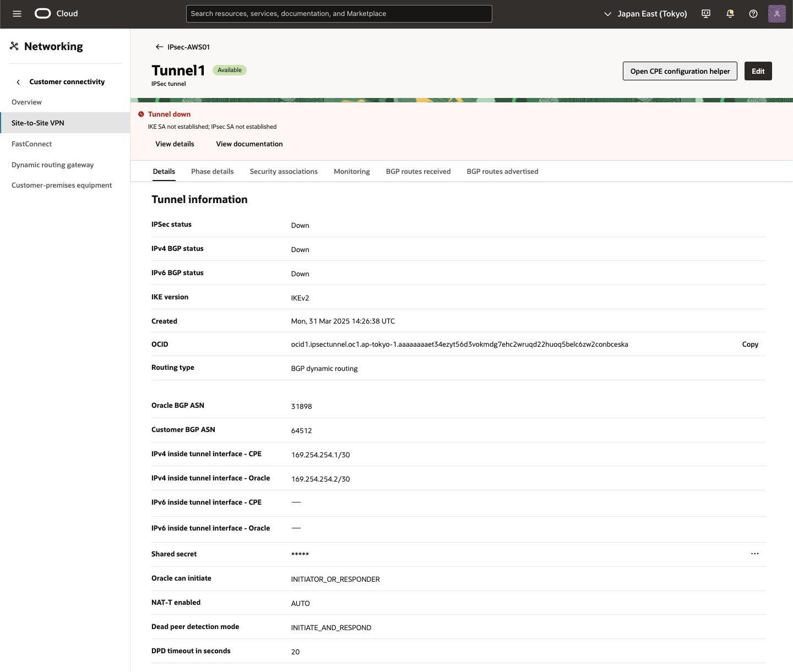Select the Security associations tab
Viewport: 793px width, 672px height.
pyautogui.click(x=284, y=171)
